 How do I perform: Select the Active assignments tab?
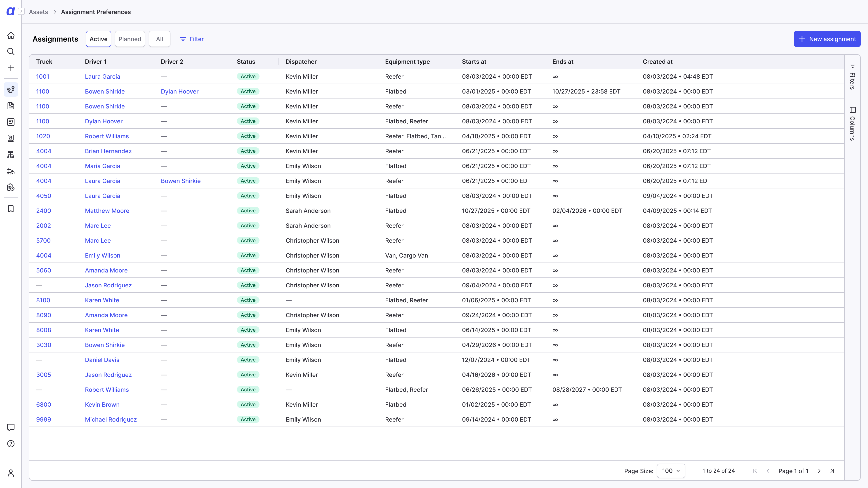coord(98,39)
